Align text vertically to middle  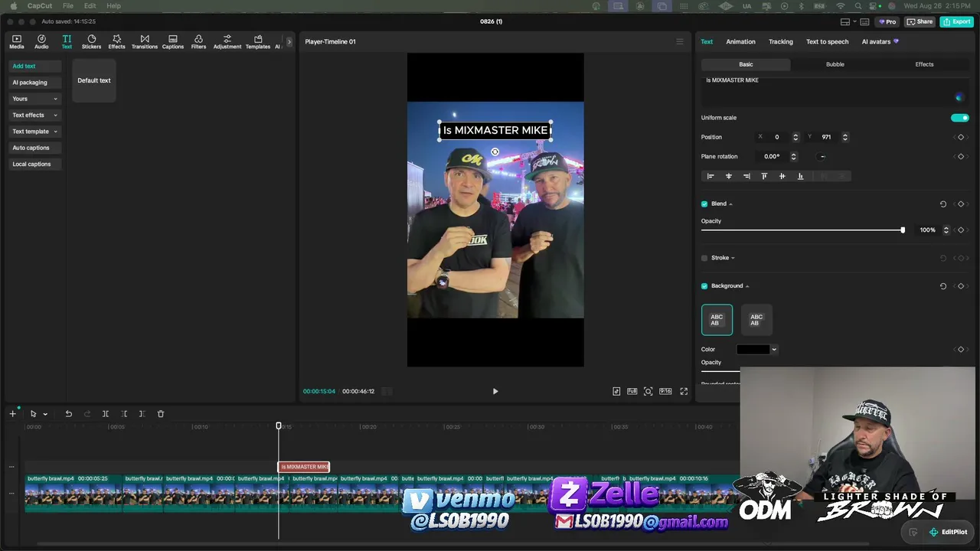click(782, 176)
